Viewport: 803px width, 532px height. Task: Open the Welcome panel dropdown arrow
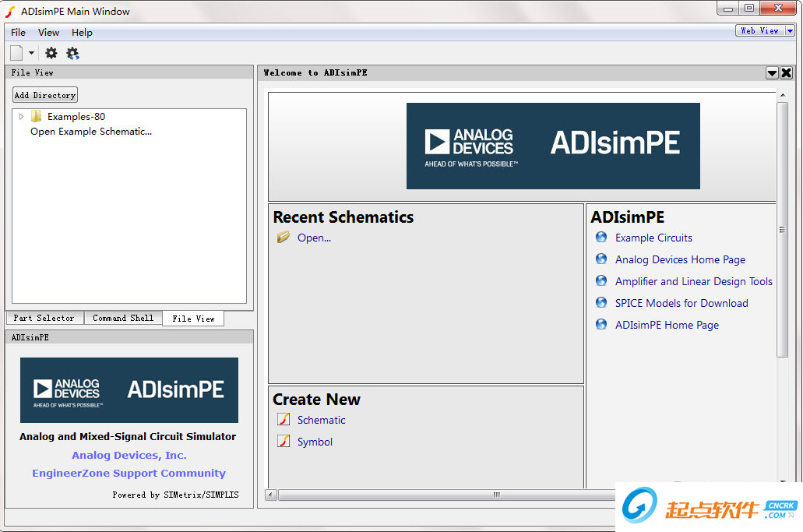[x=772, y=72]
